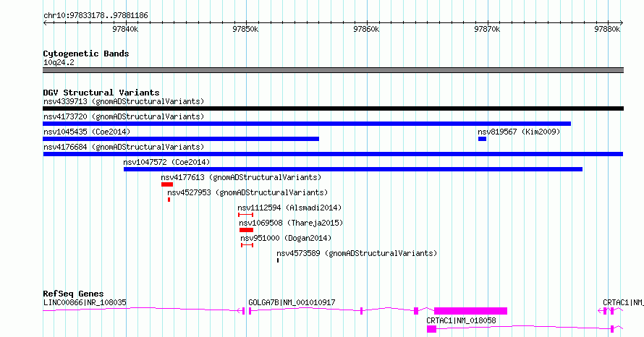Click the nsv1112594 (Alsmadi2014) label
644x337 pixels.
(289, 208)
